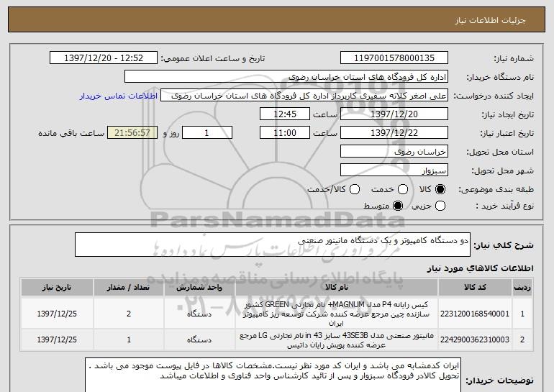Image resolution: width=554 pixels, height=392 pixels.
Task: Click the نام کالا column header
Action: pos(337,288)
